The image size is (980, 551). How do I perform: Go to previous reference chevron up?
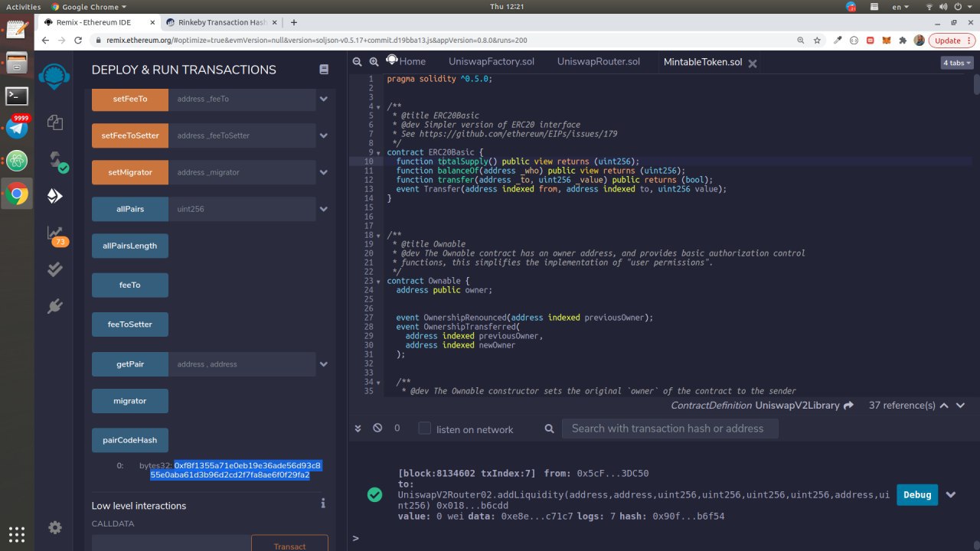(943, 405)
